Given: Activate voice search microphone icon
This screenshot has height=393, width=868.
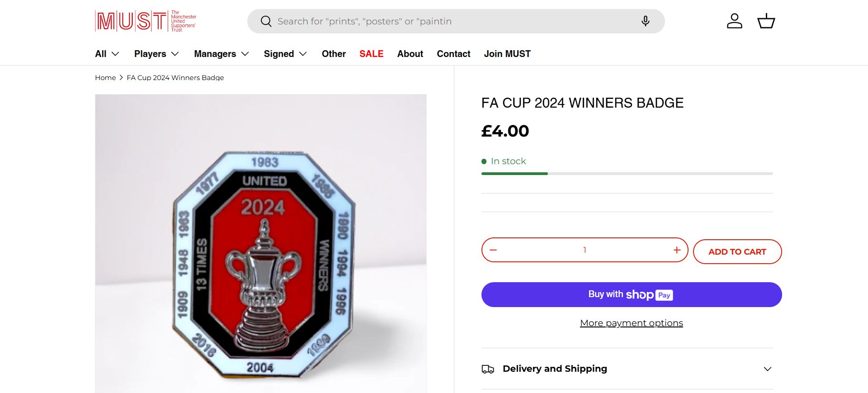Looking at the screenshot, I should pyautogui.click(x=645, y=21).
